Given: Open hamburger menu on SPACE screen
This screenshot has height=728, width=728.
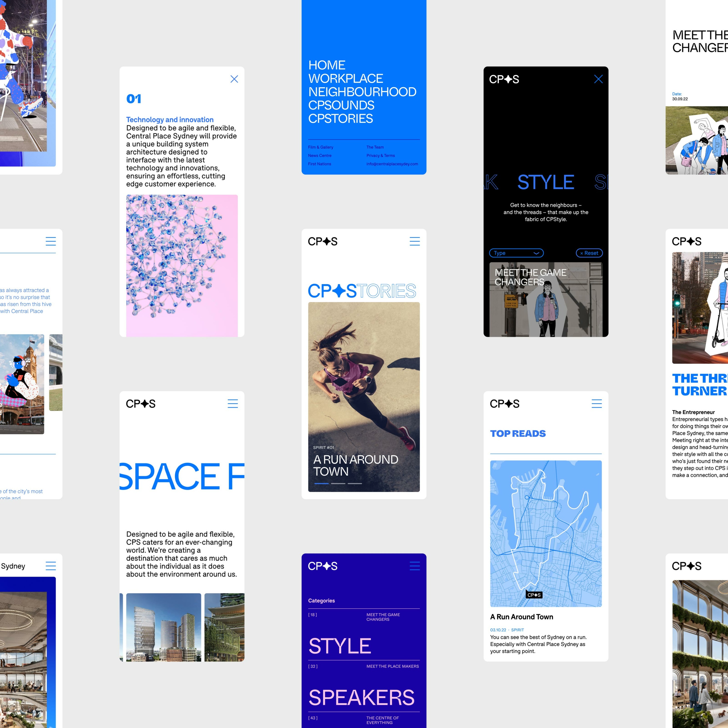Looking at the screenshot, I should (232, 404).
